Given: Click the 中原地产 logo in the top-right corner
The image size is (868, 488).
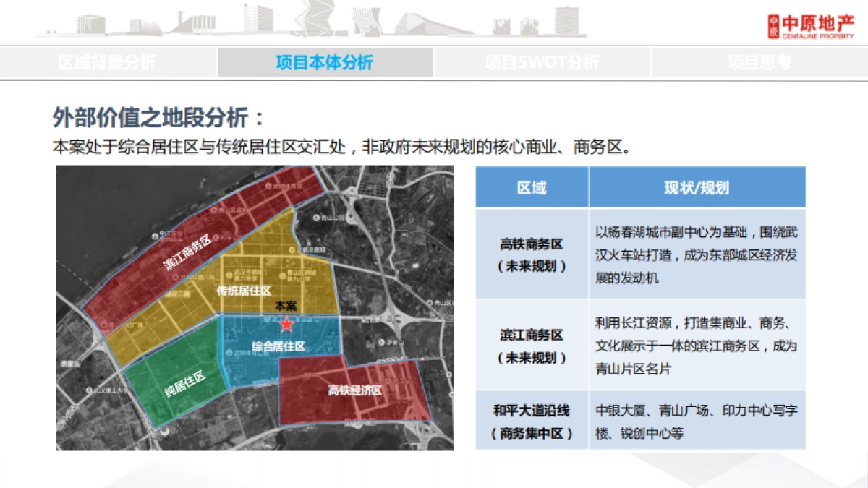Looking at the screenshot, I should click(x=810, y=24).
